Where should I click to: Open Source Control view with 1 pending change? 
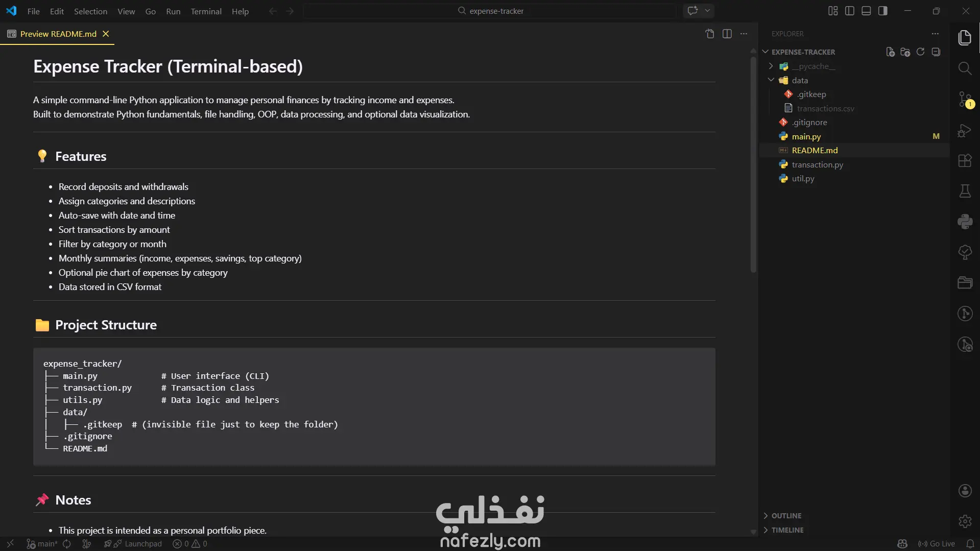tap(965, 99)
